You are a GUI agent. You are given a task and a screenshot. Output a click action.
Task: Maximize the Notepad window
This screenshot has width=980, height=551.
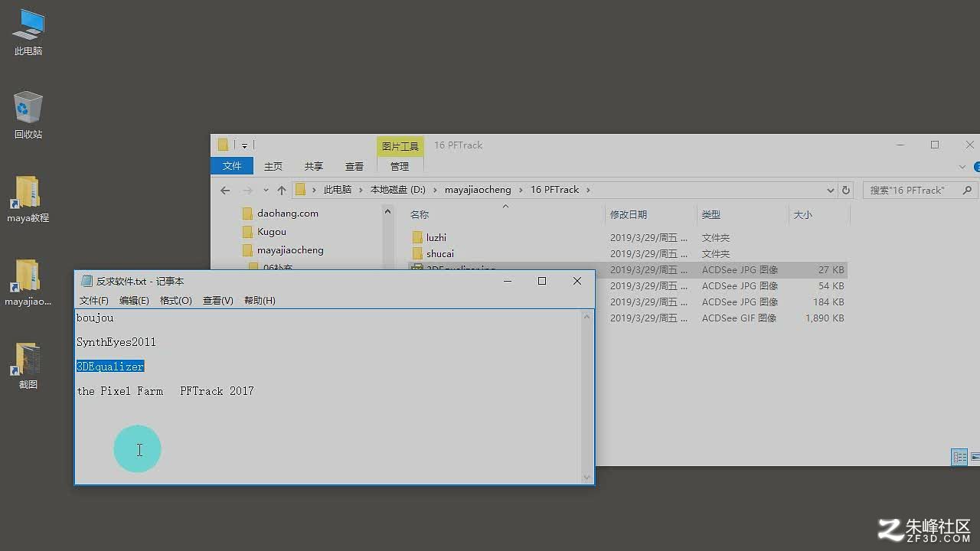[x=542, y=281]
